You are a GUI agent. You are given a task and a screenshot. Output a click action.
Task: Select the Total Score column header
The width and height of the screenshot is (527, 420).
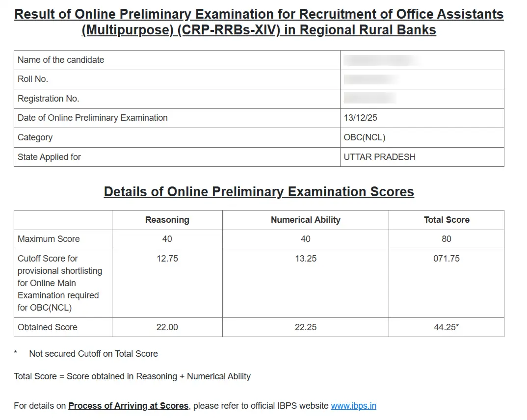(446, 220)
